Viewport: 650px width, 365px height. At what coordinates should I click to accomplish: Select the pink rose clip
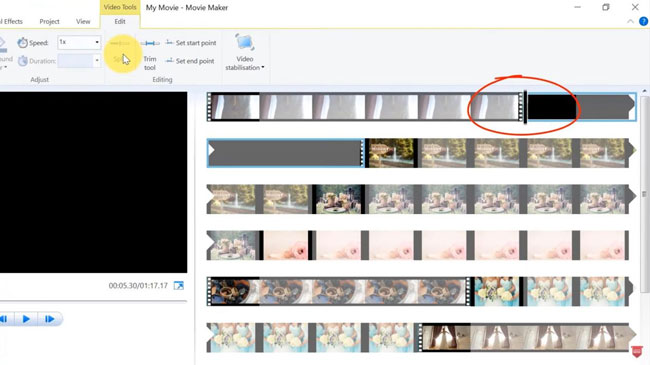[x=287, y=245]
